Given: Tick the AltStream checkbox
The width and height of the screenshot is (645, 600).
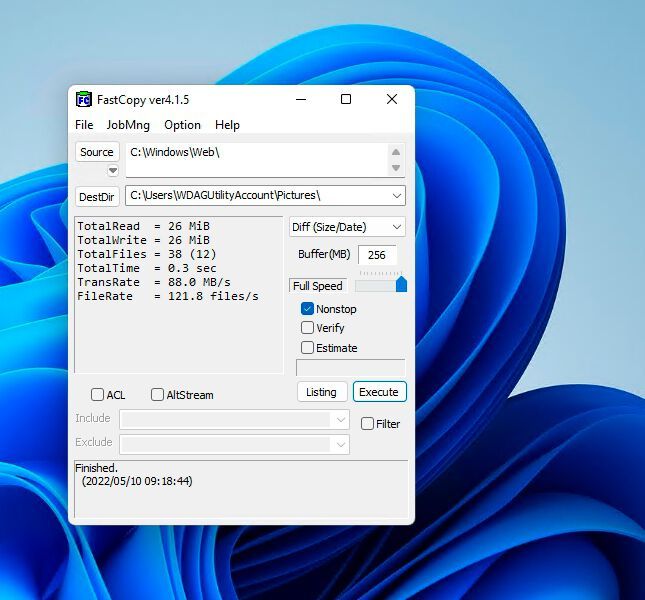Looking at the screenshot, I should (x=157, y=395).
